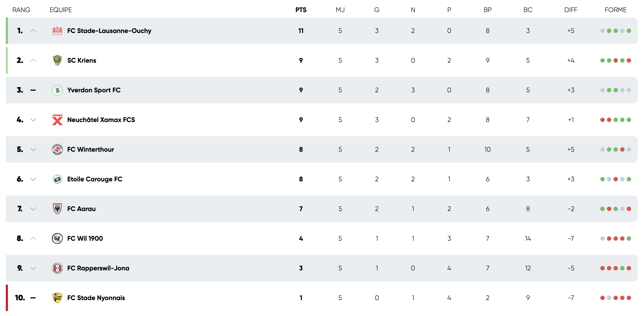Click the FC Winterthour club badge
644x316 pixels.
click(57, 149)
